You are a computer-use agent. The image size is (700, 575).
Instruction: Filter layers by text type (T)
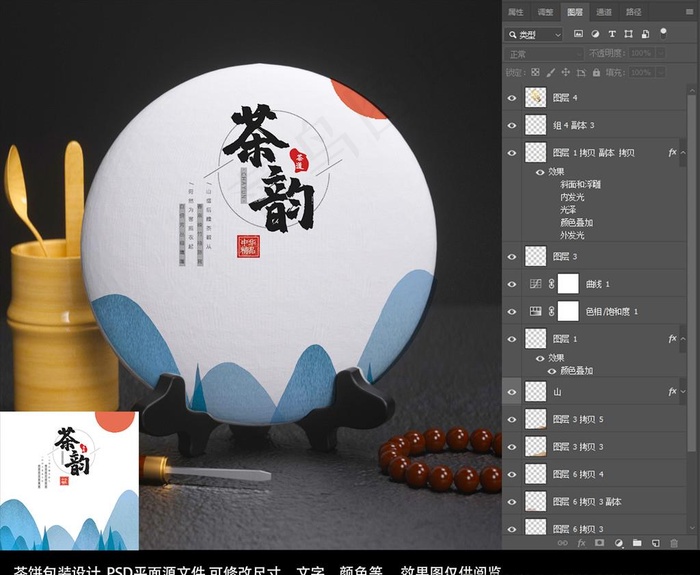click(x=612, y=34)
